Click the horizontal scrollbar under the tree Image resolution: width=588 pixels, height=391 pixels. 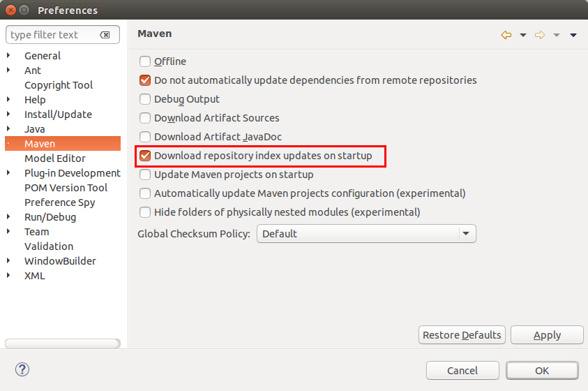click(63, 344)
